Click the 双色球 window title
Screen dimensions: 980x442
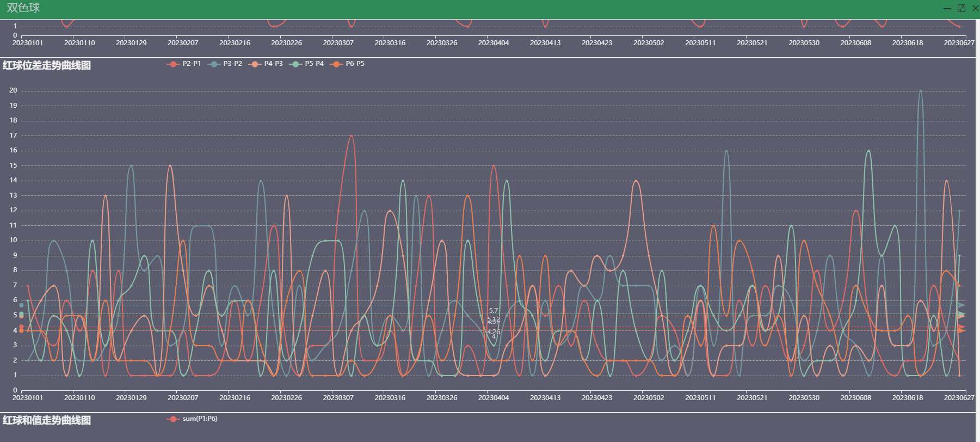tap(23, 8)
